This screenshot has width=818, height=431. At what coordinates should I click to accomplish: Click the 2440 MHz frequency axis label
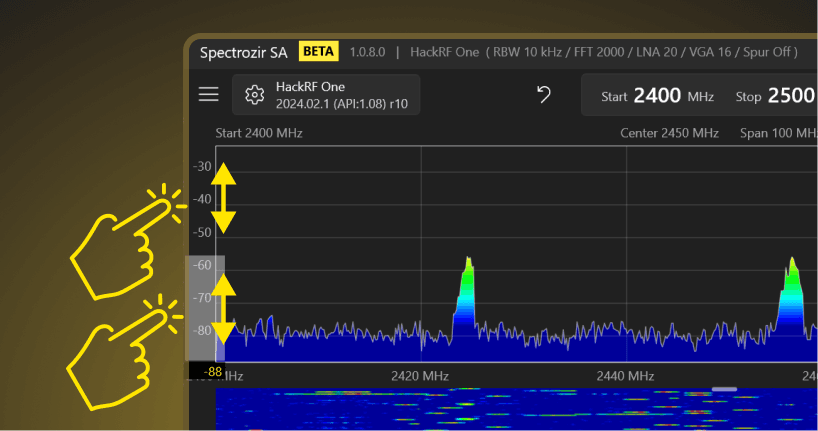(x=626, y=376)
